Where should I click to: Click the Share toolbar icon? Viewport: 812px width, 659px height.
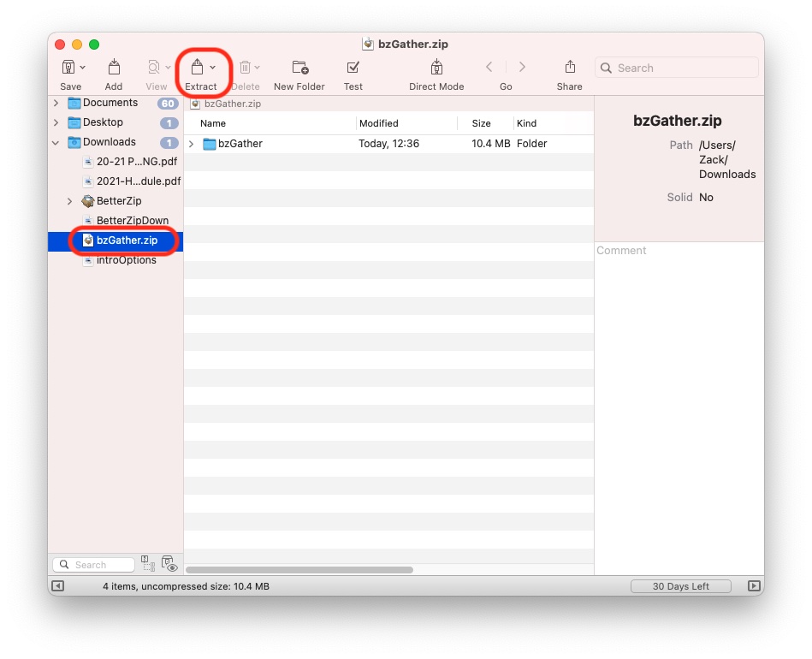point(570,67)
